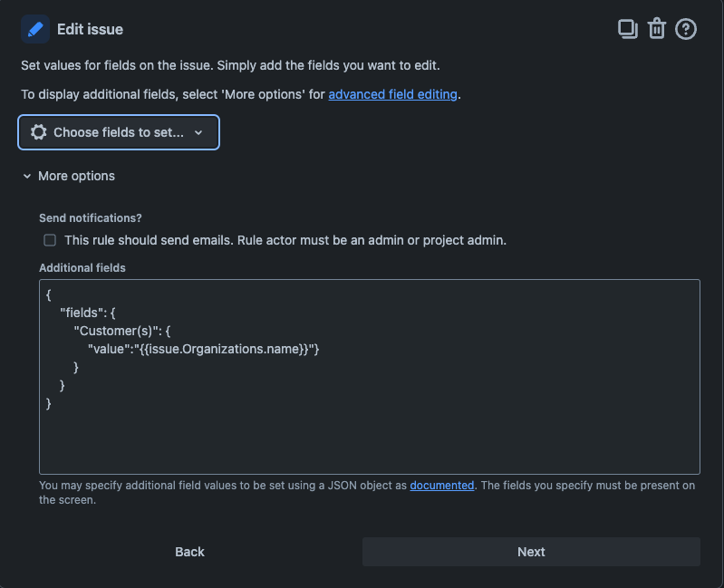
Task: Go Back to the previous step
Action: point(189,552)
